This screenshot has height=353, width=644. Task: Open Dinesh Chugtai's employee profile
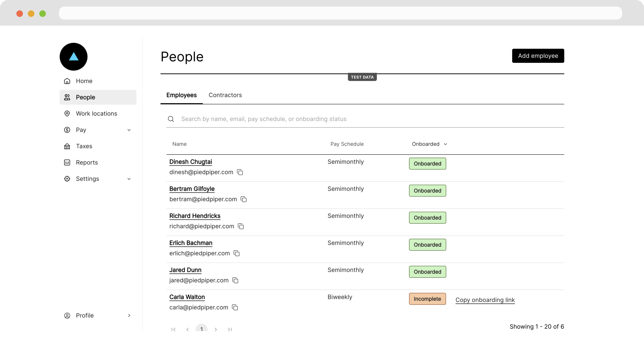point(190,162)
